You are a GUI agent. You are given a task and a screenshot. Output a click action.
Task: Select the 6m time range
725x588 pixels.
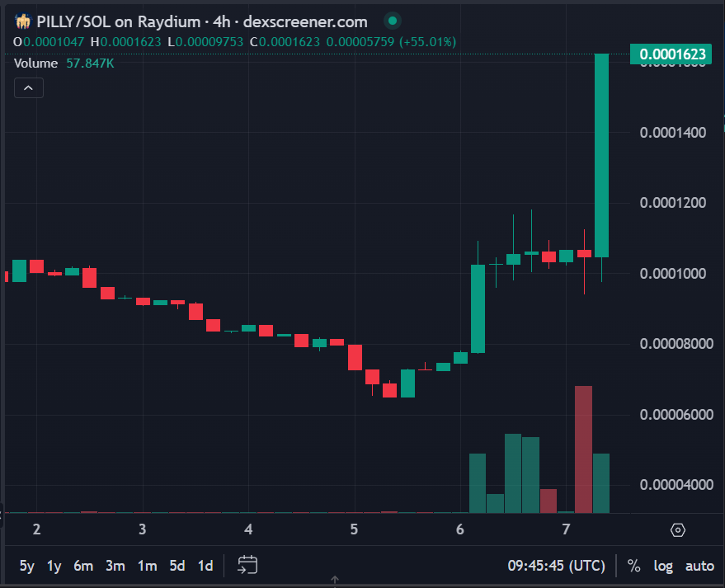(82, 566)
